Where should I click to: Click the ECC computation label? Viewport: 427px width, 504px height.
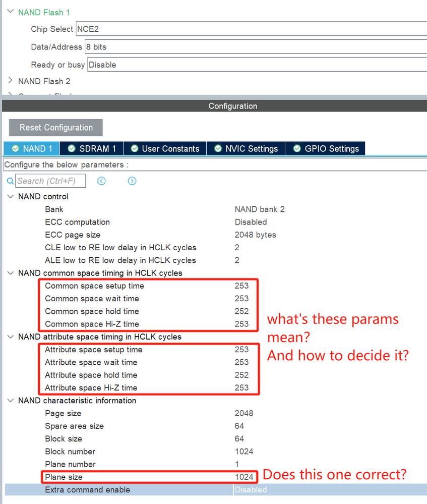point(77,222)
